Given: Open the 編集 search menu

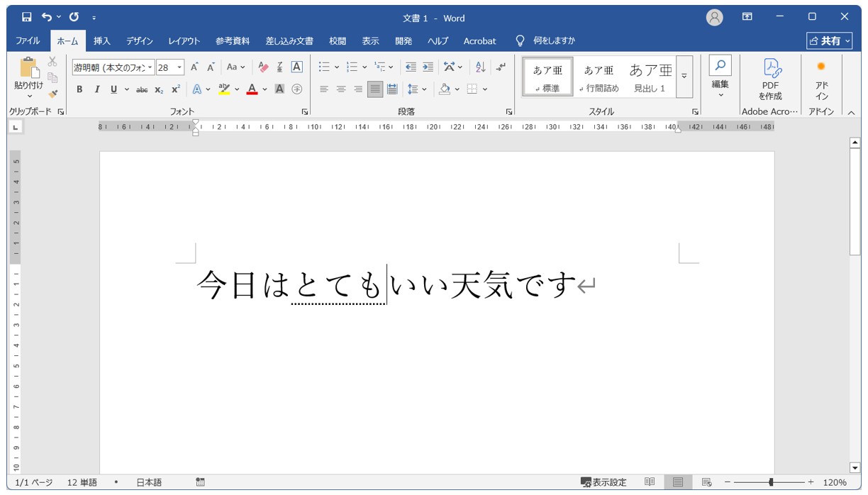Looking at the screenshot, I should 720,78.
